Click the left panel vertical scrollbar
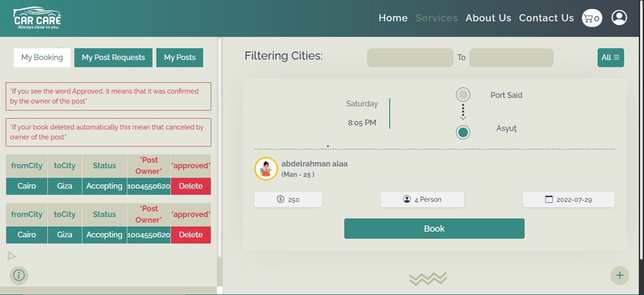Image resolution: width=644 pixels, height=295 pixels. click(220, 142)
